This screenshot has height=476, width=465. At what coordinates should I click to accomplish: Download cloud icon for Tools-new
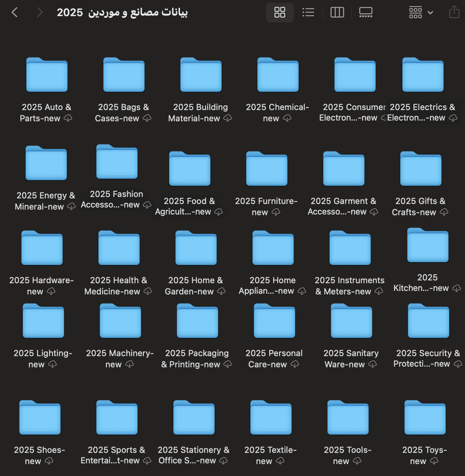(357, 461)
